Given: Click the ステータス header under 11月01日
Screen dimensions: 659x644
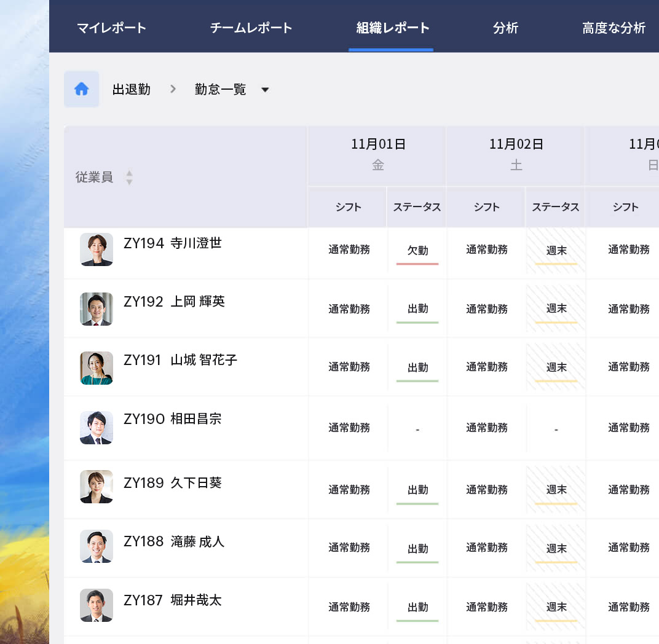Looking at the screenshot, I should 416,207.
